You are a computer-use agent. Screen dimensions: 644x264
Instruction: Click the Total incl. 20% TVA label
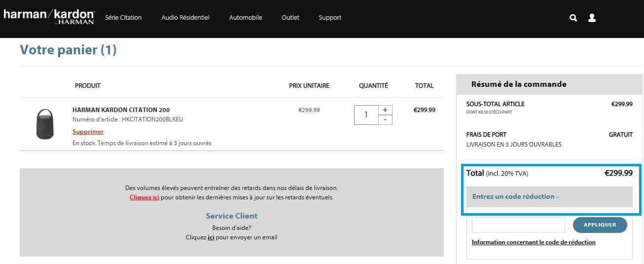(497, 173)
